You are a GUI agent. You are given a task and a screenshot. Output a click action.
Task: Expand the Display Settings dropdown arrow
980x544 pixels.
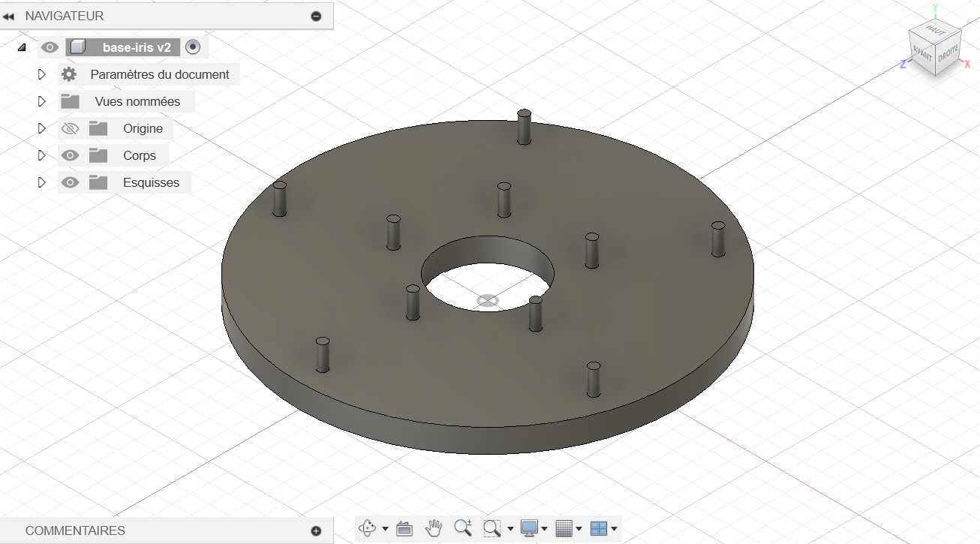point(545,529)
